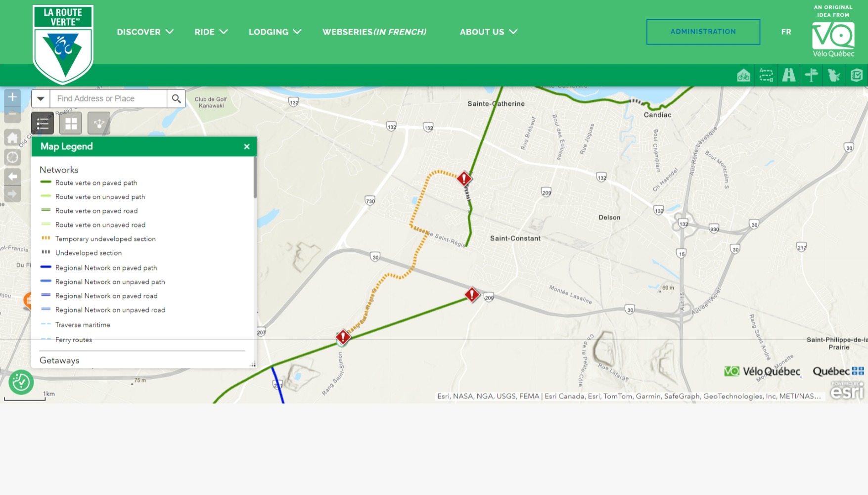Go back to the previous map extent
The image size is (868, 495).
pos(12,177)
